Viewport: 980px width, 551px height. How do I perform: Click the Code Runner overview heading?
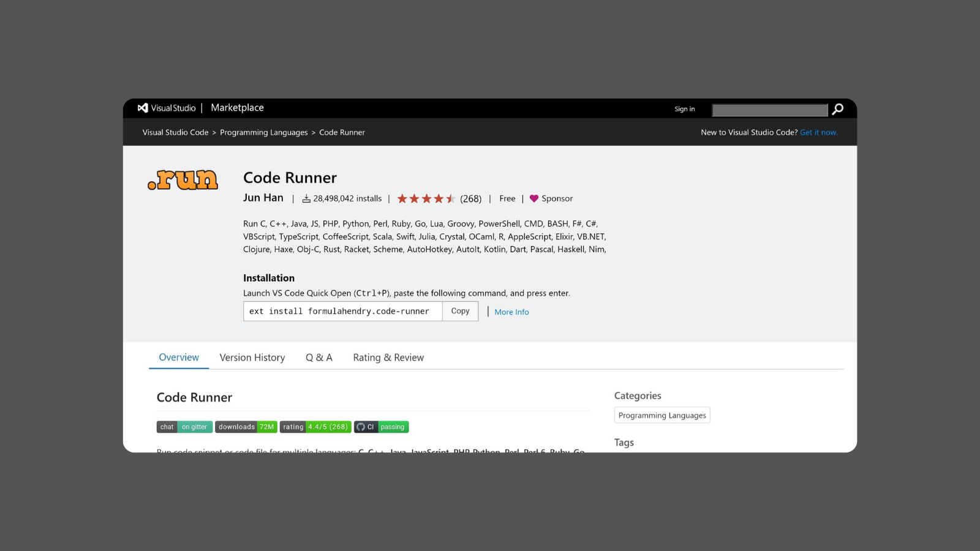(194, 397)
